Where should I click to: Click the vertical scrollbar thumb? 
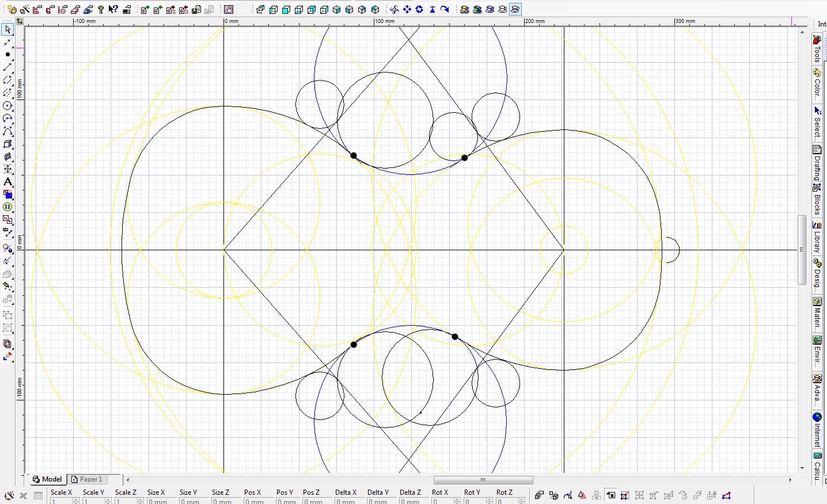[x=802, y=250]
